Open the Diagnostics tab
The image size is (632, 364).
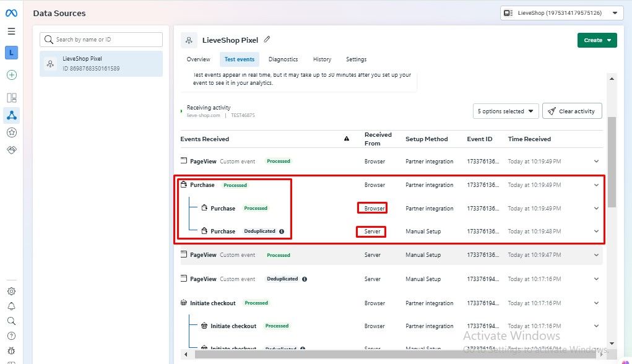tap(284, 59)
